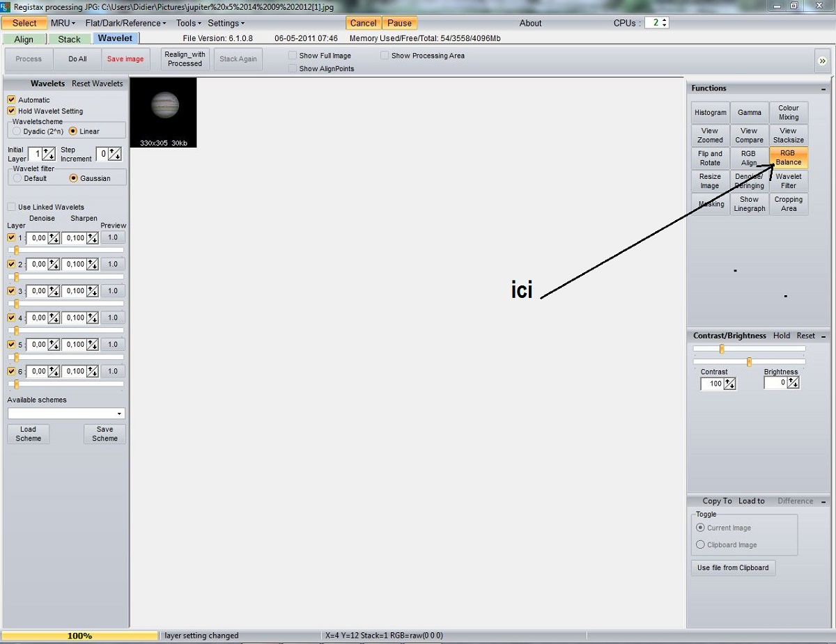Viewport: 836px width, 644px height.
Task: Toggle the Automatic checkbox
Action: [11, 100]
